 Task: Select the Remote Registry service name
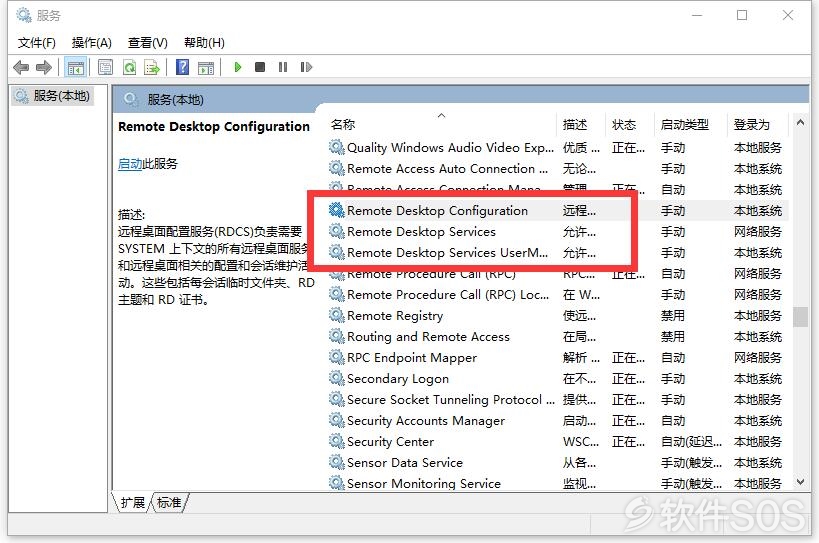[395, 315]
